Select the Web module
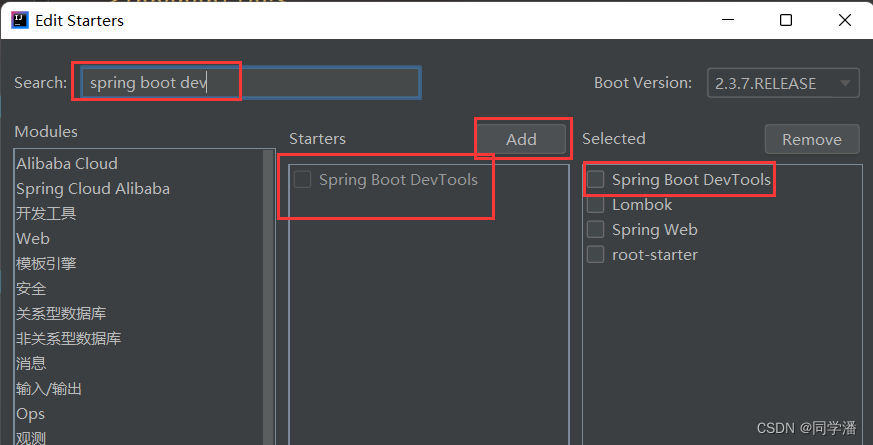 [x=33, y=238]
